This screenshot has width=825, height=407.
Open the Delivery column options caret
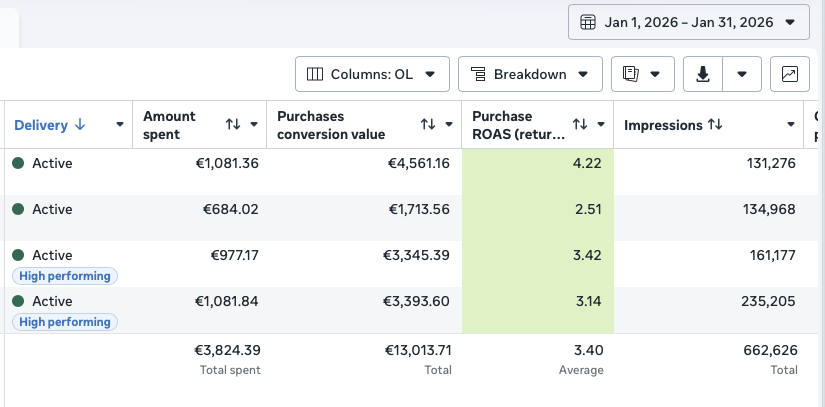click(119, 125)
